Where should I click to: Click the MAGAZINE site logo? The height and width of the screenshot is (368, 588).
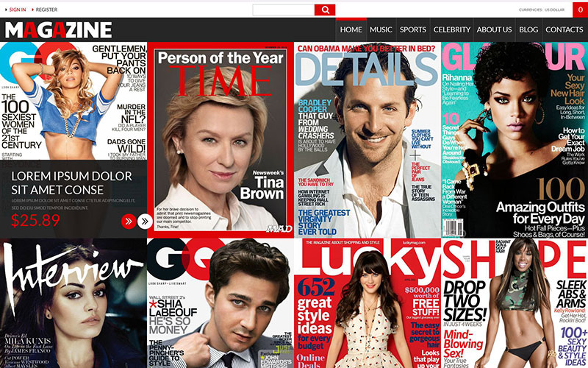tap(59, 29)
